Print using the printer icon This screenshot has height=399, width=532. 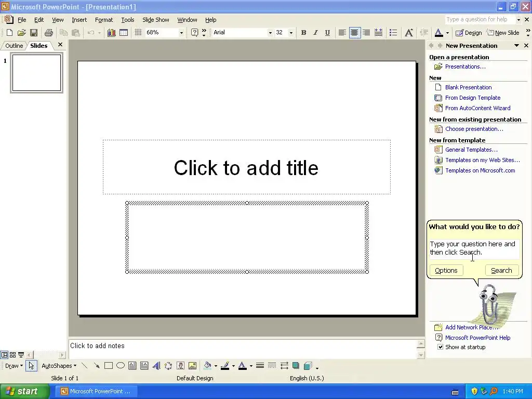pos(49,33)
